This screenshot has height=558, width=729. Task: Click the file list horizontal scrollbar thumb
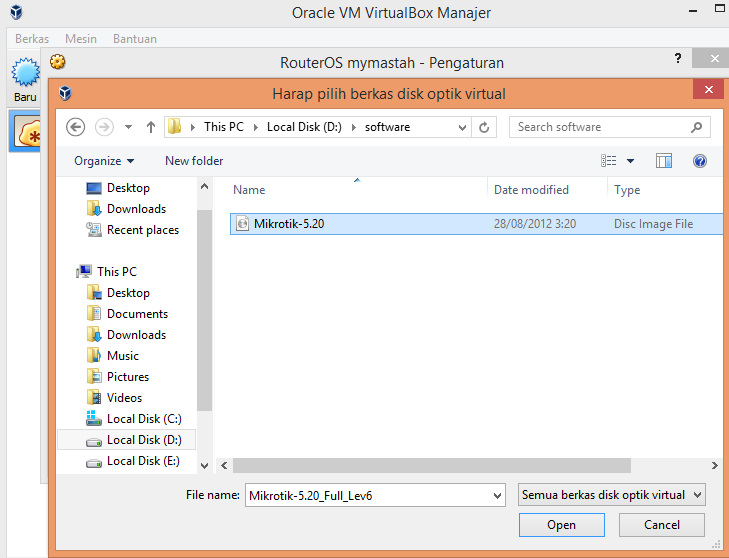[x=432, y=465]
